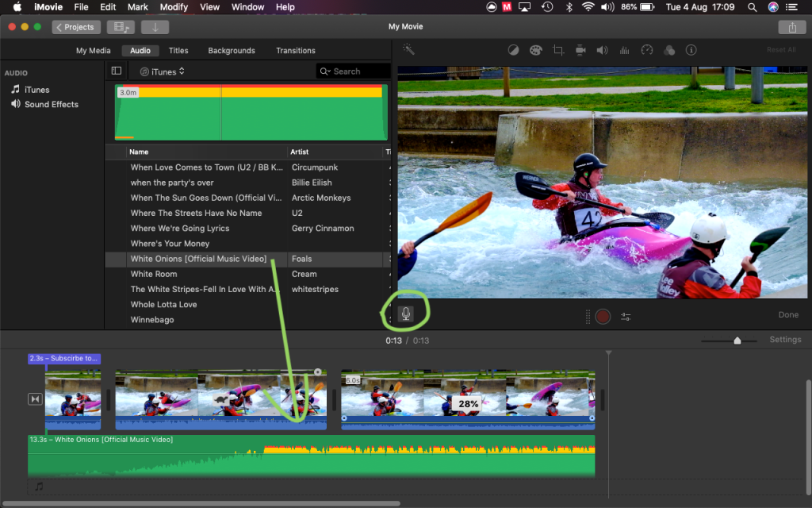Adjust the timeline zoom slider
This screenshot has width=812, height=508.
coord(737,341)
